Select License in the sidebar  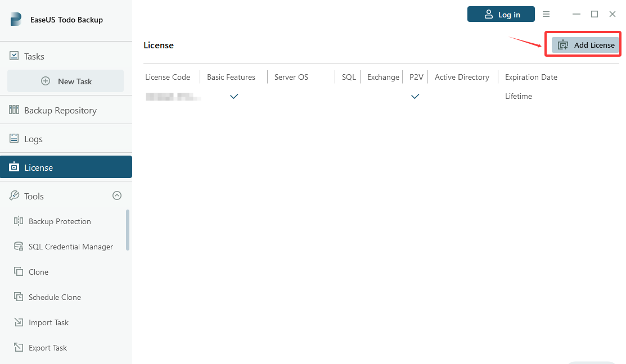pyautogui.click(x=66, y=167)
